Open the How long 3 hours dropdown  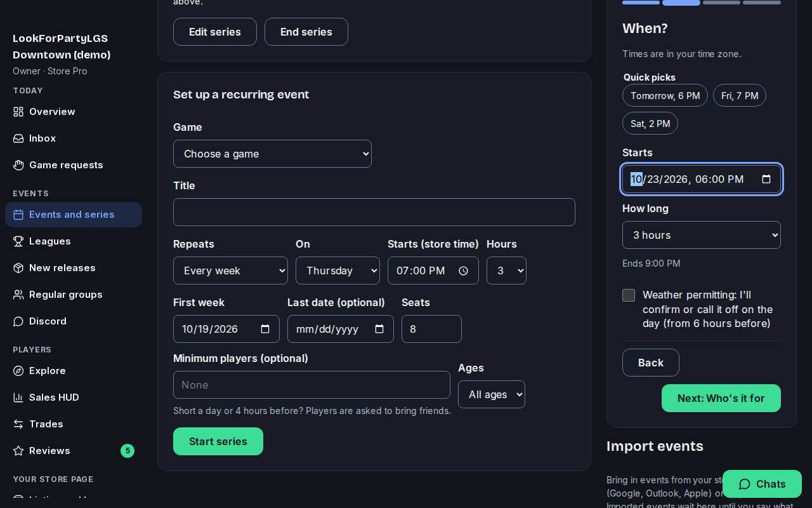702,235
